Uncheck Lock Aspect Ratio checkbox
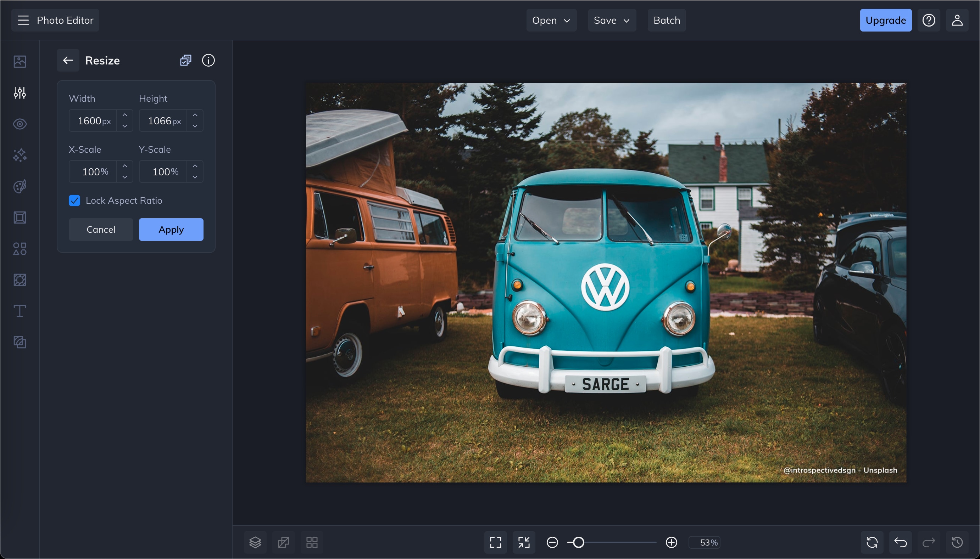980x559 pixels. pyautogui.click(x=74, y=201)
